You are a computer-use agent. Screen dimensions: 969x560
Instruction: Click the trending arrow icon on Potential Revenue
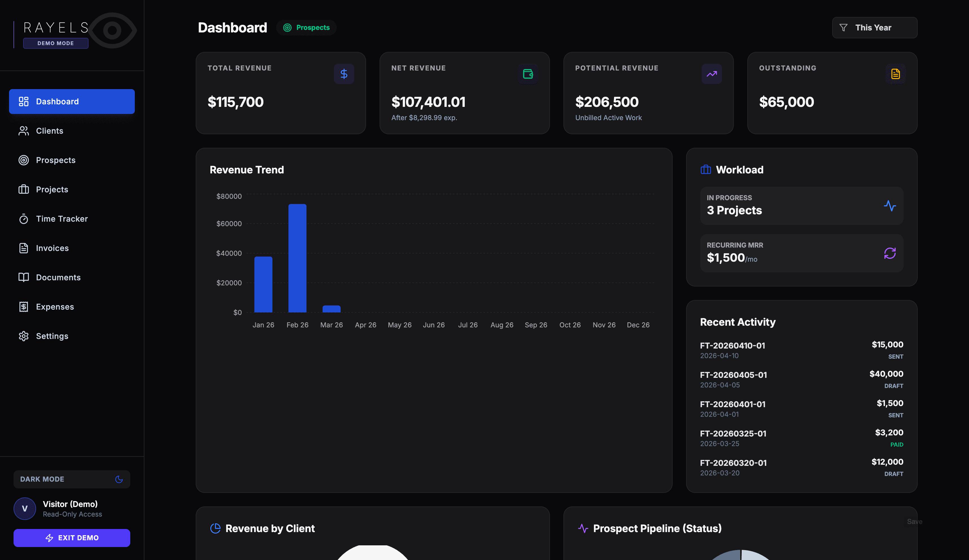click(x=711, y=74)
